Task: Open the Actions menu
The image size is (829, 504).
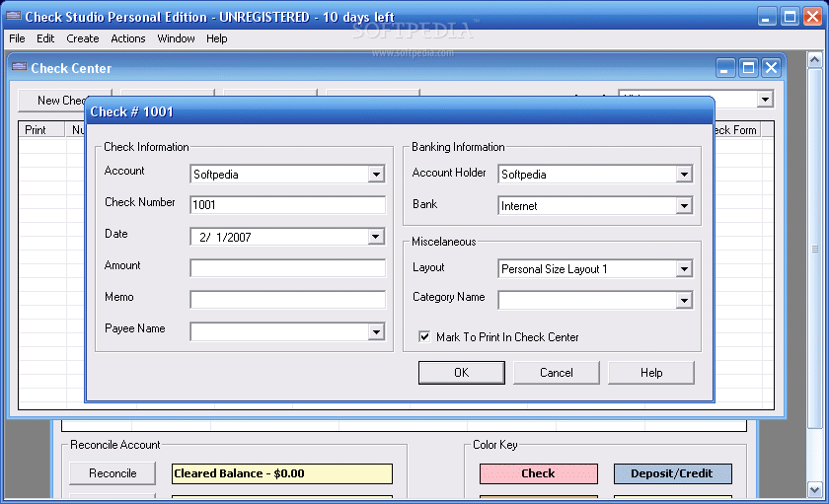Action: [x=128, y=38]
